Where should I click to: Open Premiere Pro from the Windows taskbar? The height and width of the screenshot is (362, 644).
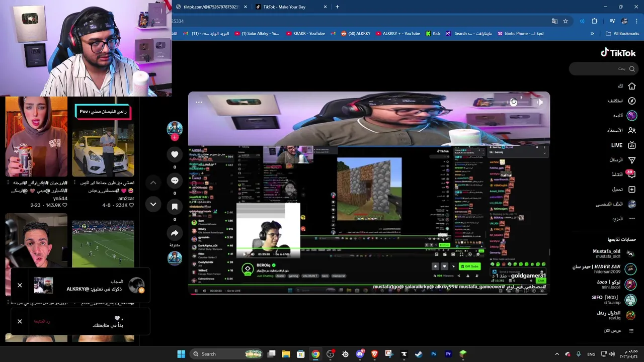[x=448, y=354]
